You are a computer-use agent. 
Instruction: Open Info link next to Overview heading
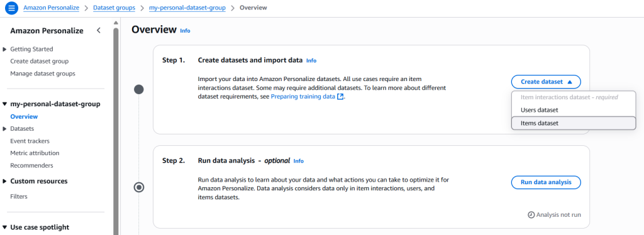pos(186,31)
